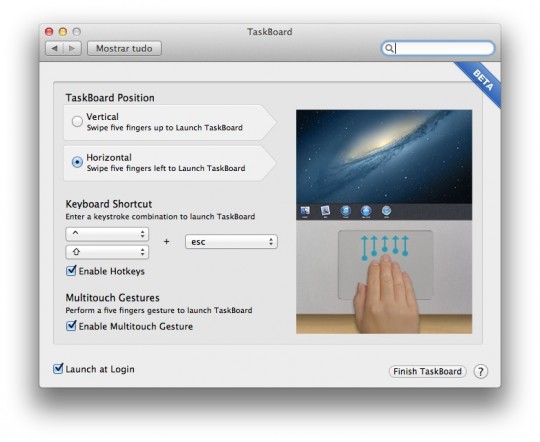This screenshot has width=540, height=442.
Task: Toggle the Enable Hotkeys checkbox
Action: (71, 271)
